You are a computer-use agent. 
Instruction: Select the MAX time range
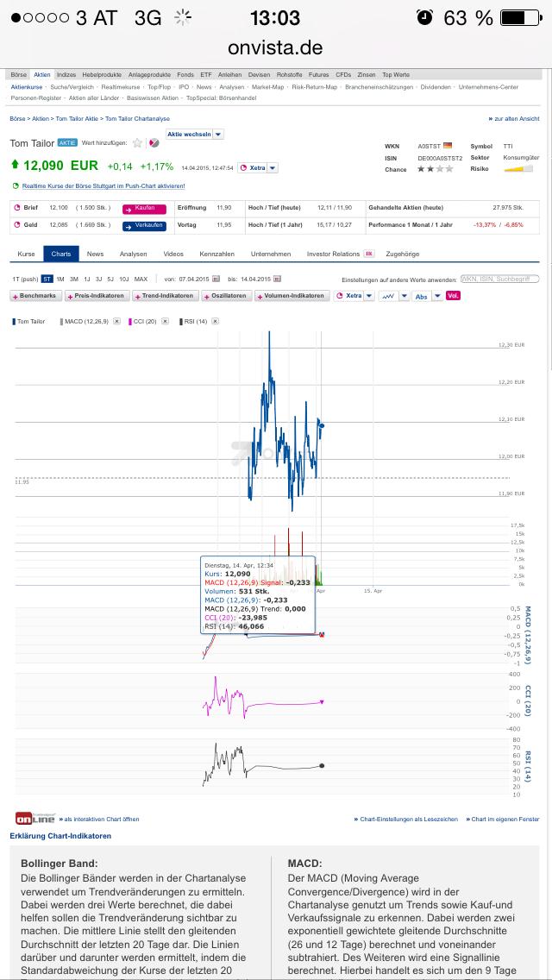[141, 279]
